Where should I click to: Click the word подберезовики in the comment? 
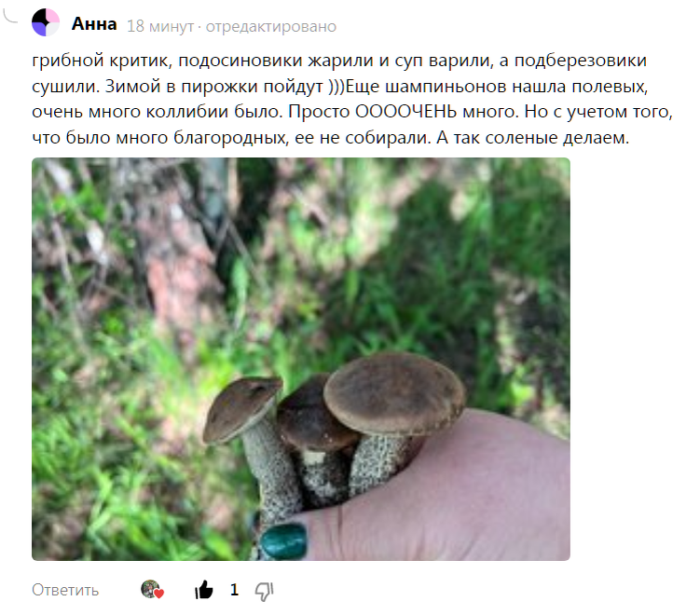[x=581, y=61]
